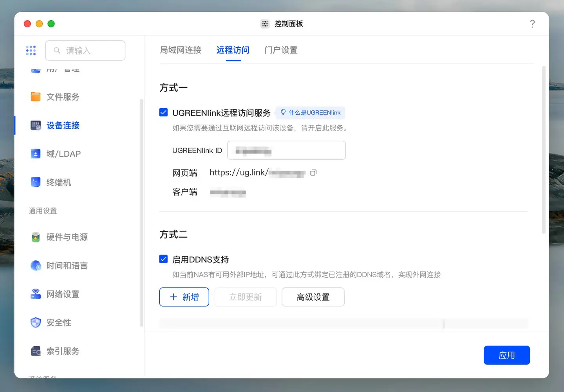Image resolution: width=564 pixels, height=392 pixels.
Task: Toggle UGREENlink远程访问服务 checkbox
Action: click(164, 113)
